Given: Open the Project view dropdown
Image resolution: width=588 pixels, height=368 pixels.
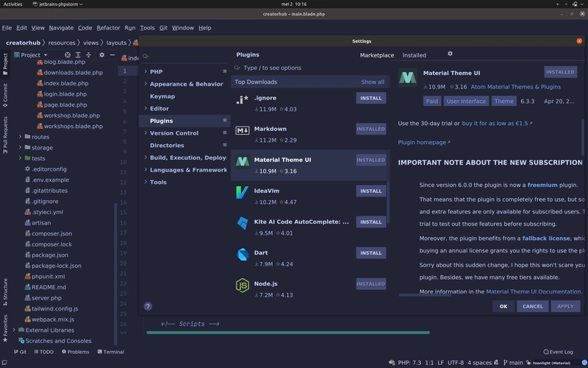Looking at the screenshot, I should (x=31, y=54).
